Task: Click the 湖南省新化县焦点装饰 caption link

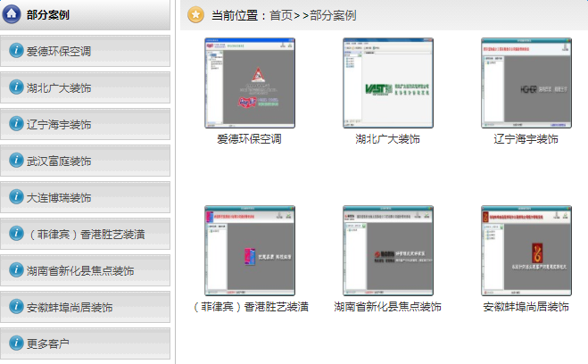Action: pos(387,307)
